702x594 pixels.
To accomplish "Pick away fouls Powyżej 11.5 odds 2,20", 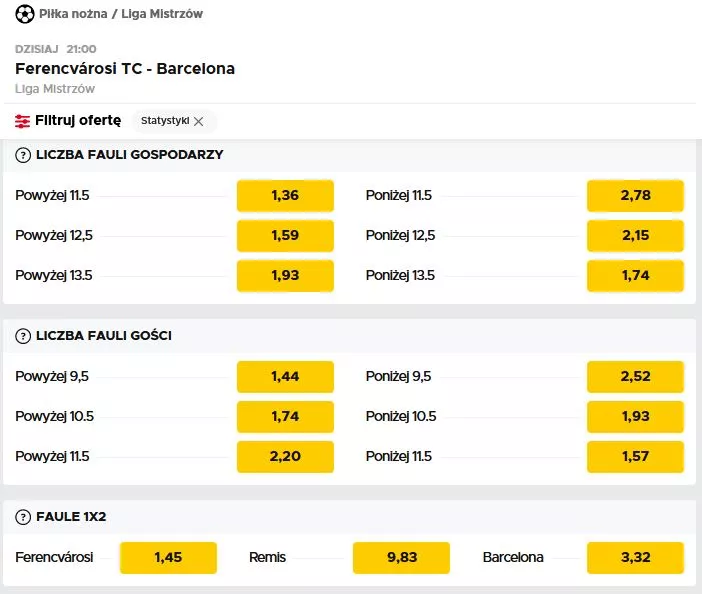I will [x=285, y=457].
